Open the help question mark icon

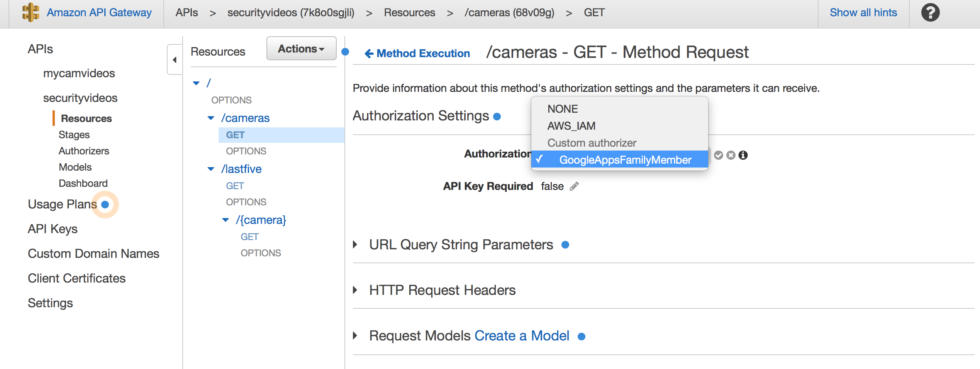point(931,13)
